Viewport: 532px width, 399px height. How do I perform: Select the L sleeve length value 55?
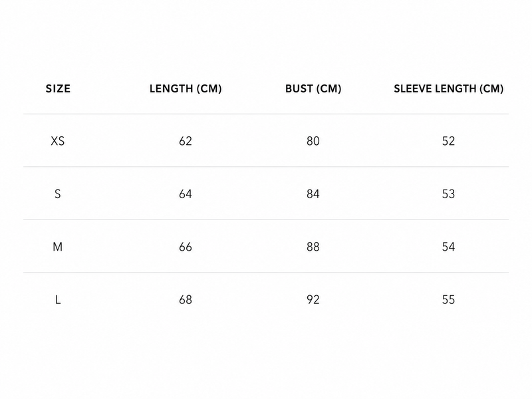[448, 300]
